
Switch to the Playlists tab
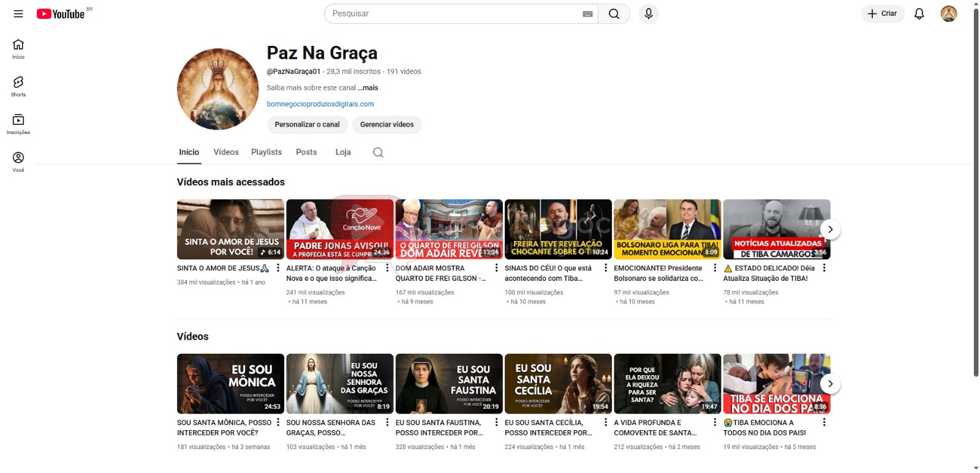(266, 152)
